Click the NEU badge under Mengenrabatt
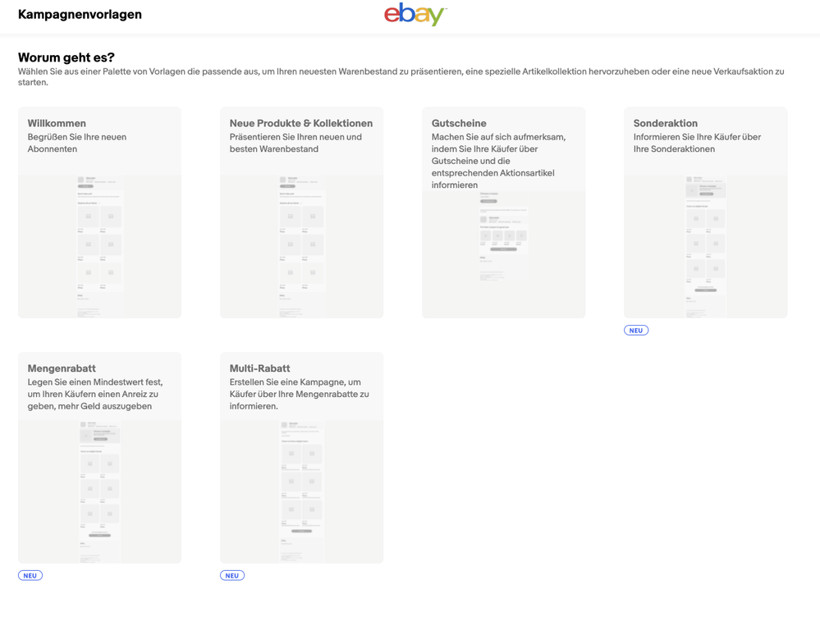The height and width of the screenshot is (644, 820). pyautogui.click(x=30, y=576)
